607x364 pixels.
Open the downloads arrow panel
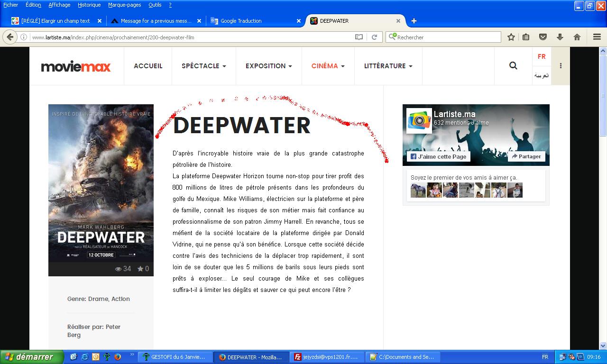click(560, 37)
